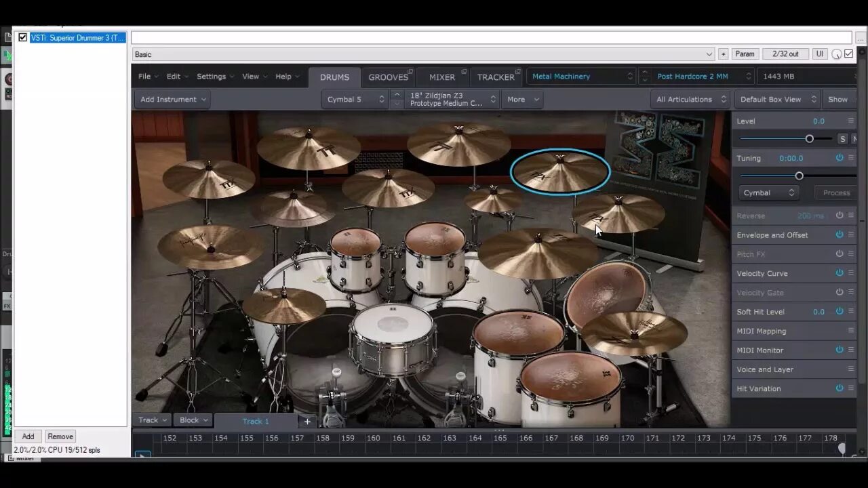Add a new track with plus icon
This screenshot has width=868, height=488.
pos(307,421)
